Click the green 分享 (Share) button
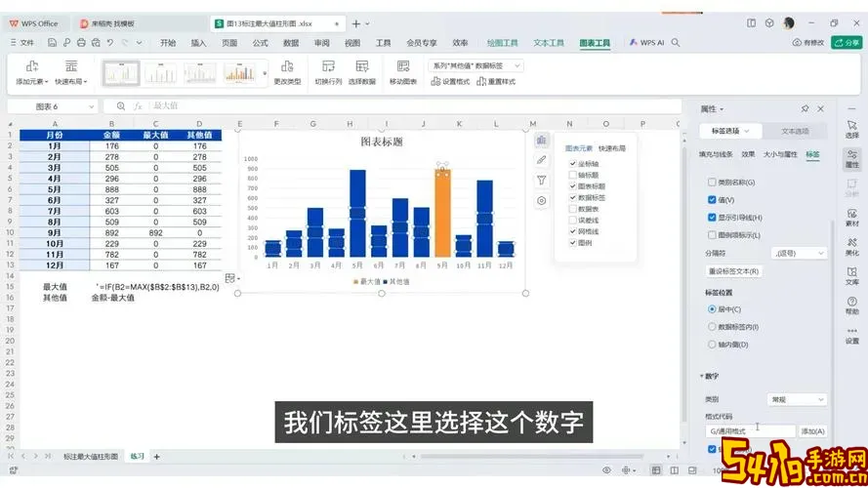This screenshot has height=488, width=868. (x=847, y=43)
